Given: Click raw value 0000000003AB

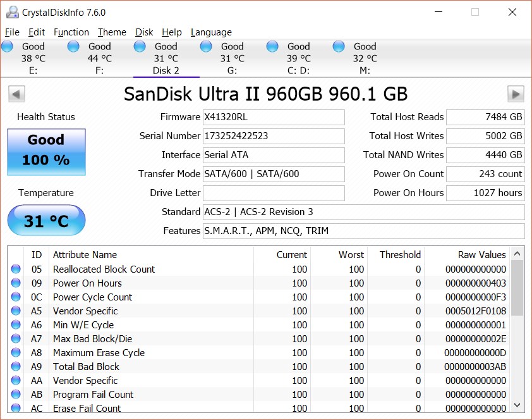Looking at the screenshot, I should 475,367.
